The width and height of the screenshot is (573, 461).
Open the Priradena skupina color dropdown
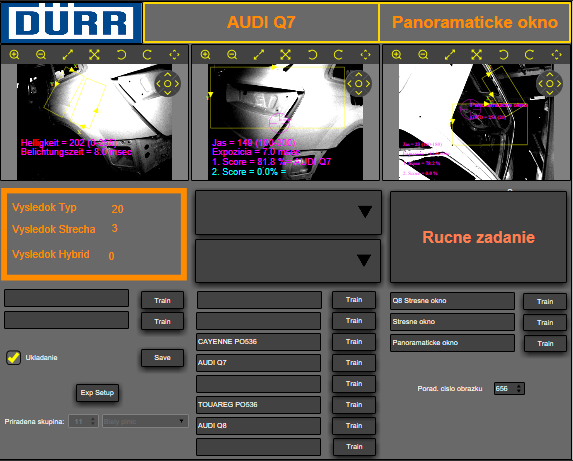[145, 421]
